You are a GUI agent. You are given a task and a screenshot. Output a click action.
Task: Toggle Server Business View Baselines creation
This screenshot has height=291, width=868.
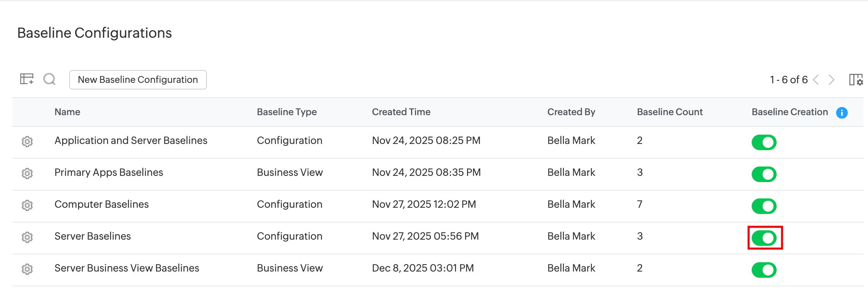764,270
